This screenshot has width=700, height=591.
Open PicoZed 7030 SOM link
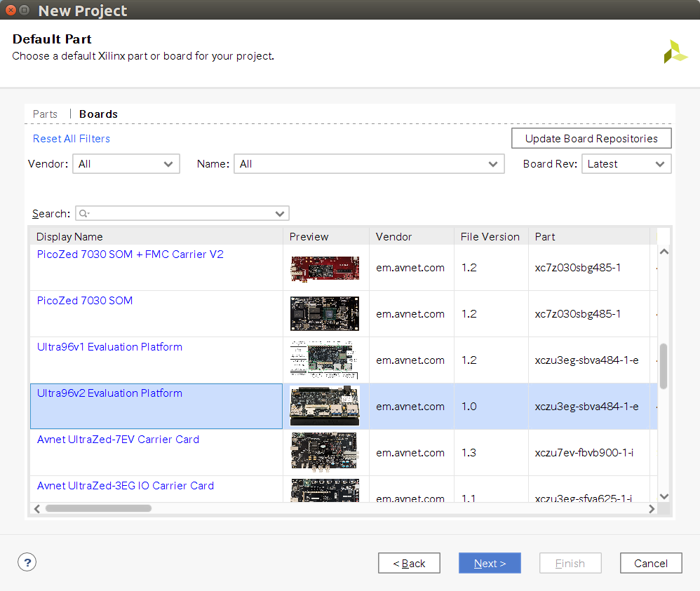85,301
